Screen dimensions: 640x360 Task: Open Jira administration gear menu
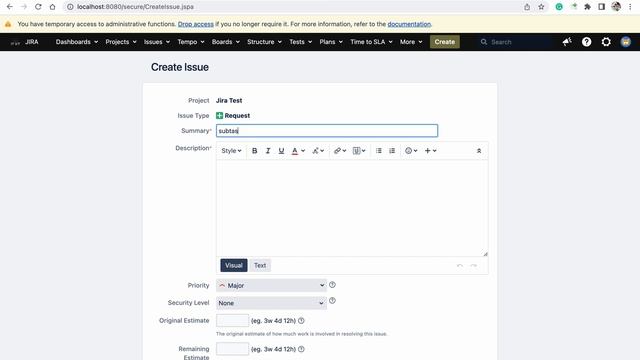click(606, 42)
